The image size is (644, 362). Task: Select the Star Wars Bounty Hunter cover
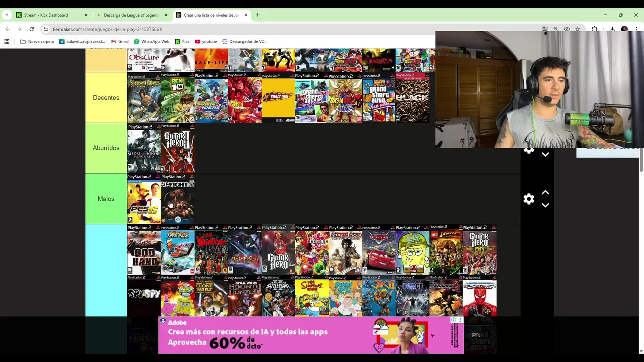245,296
